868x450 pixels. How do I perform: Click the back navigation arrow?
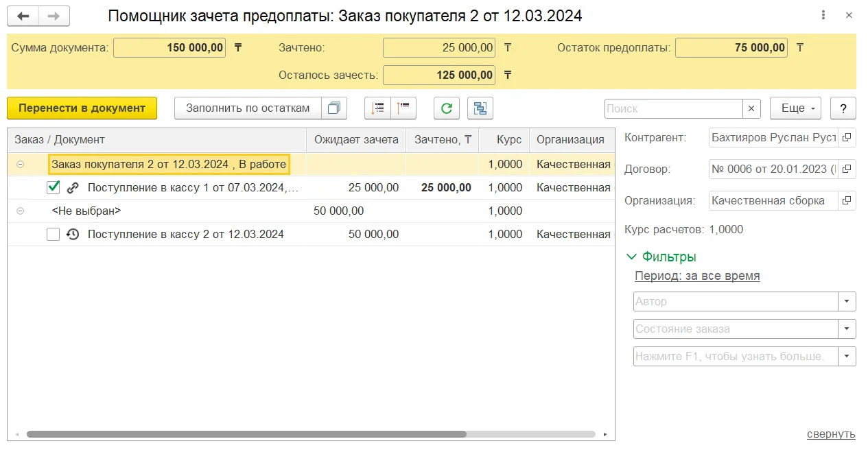[23, 16]
